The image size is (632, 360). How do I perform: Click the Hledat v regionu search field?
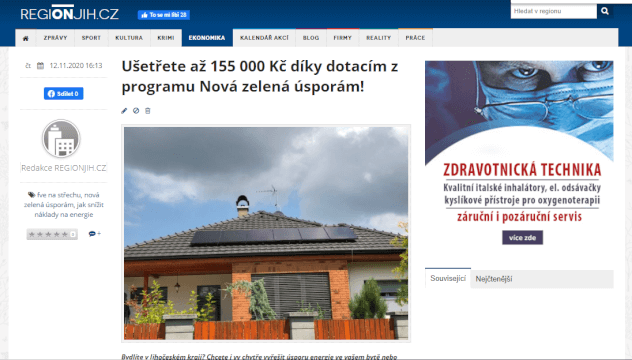[x=553, y=11]
